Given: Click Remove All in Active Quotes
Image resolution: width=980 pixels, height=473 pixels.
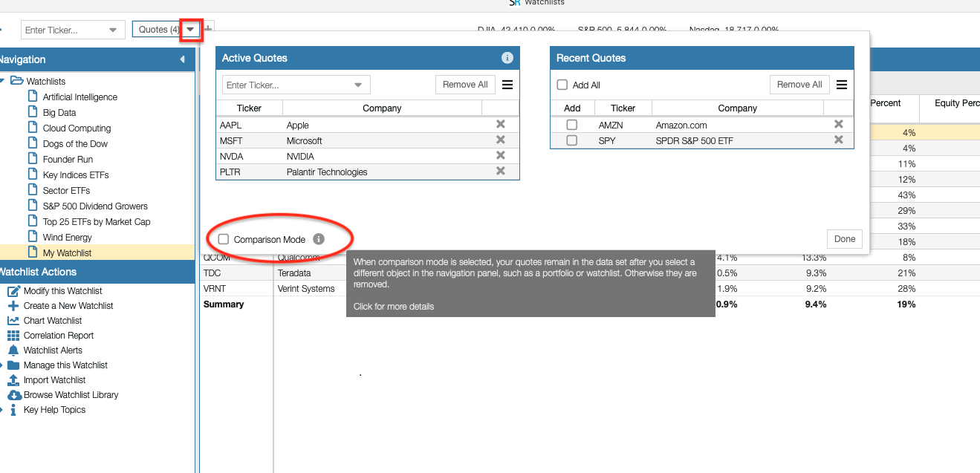Looking at the screenshot, I should click(x=465, y=85).
